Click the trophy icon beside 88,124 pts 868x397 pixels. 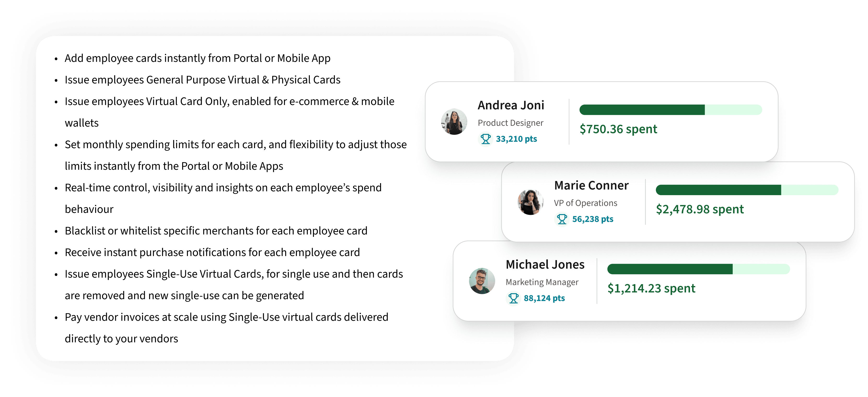coord(513,298)
